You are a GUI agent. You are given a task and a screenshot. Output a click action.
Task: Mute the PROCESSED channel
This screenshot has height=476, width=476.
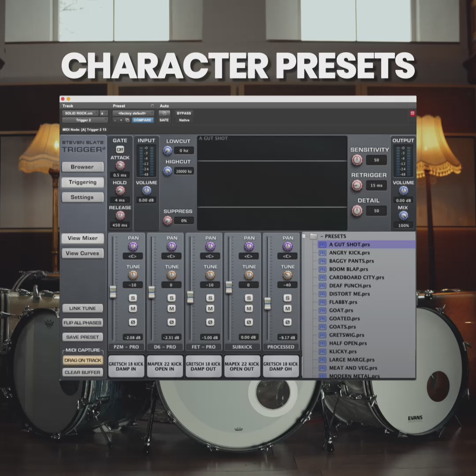[287, 309]
